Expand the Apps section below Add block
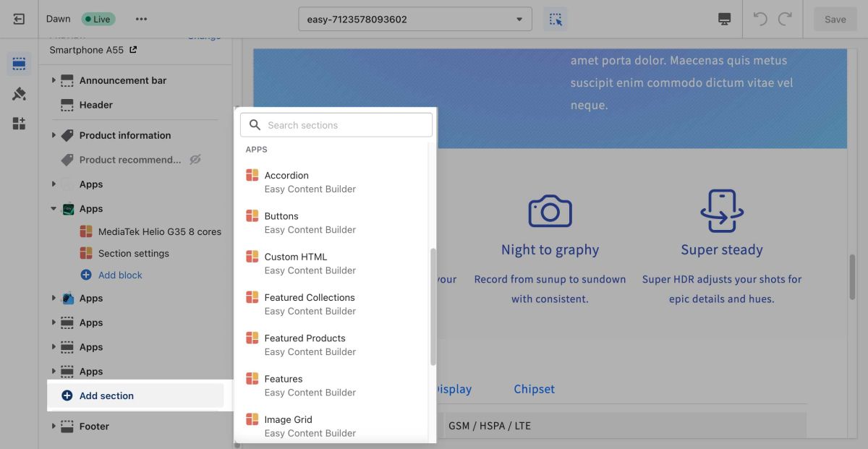 54,298
